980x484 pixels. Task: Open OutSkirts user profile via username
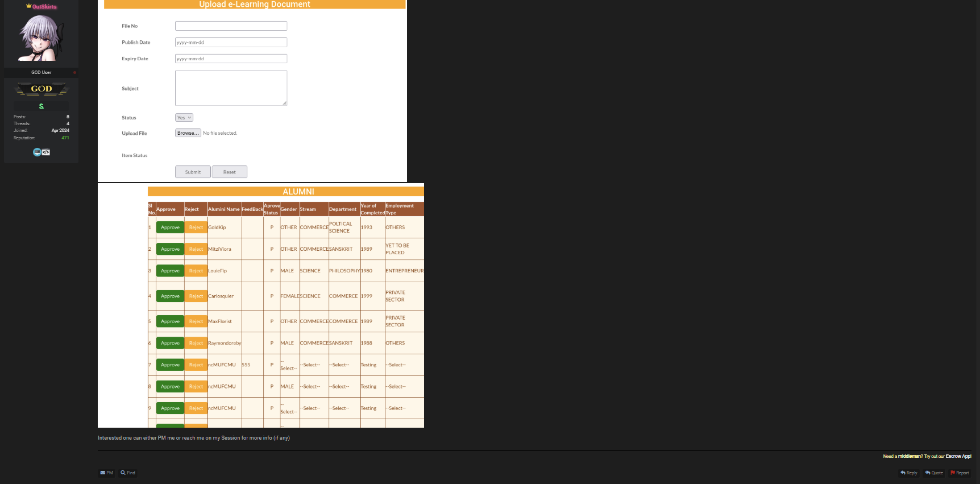(44, 7)
